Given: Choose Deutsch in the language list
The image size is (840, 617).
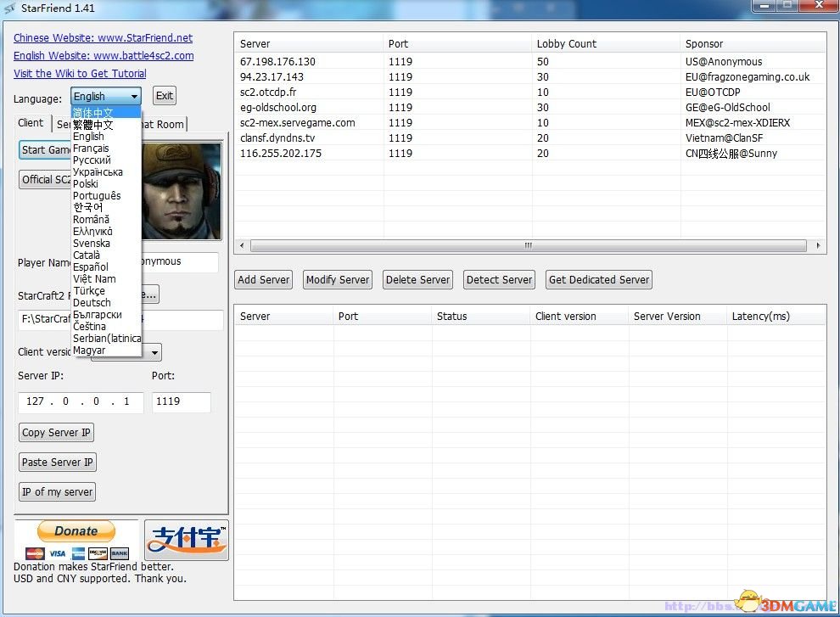Looking at the screenshot, I should tap(92, 303).
